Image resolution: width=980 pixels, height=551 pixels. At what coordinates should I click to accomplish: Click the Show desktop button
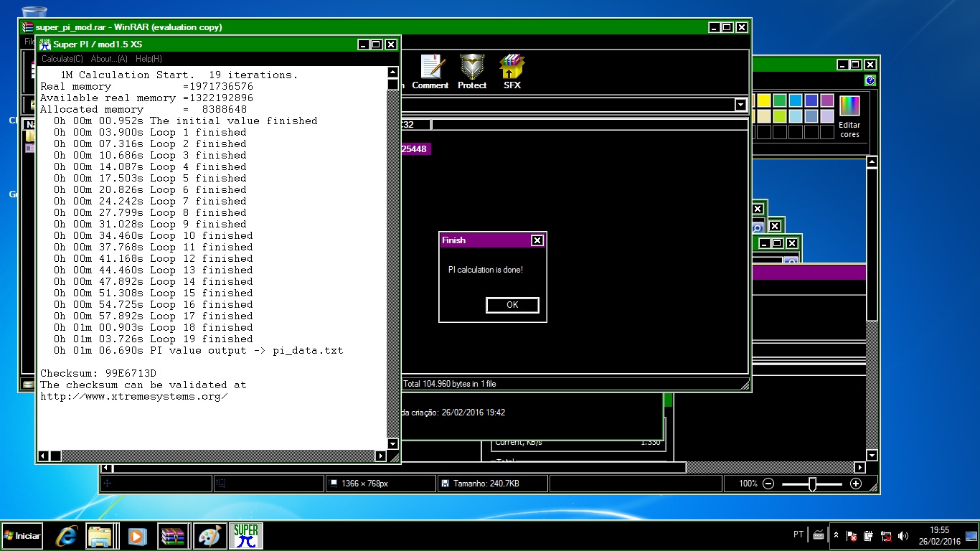point(973,535)
